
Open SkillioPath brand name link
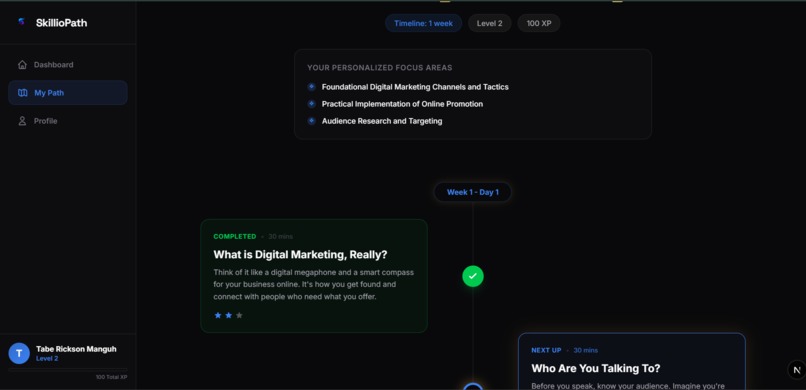coord(61,23)
